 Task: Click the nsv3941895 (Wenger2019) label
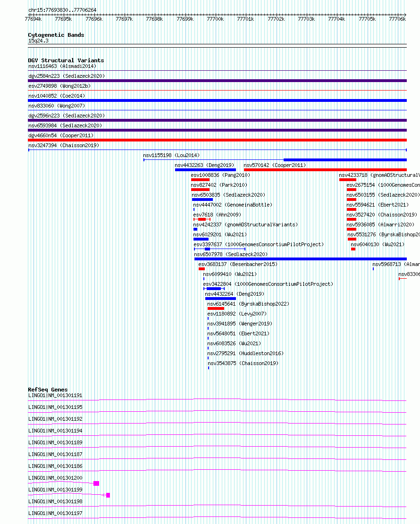pyautogui.click(x=240, y=324)
